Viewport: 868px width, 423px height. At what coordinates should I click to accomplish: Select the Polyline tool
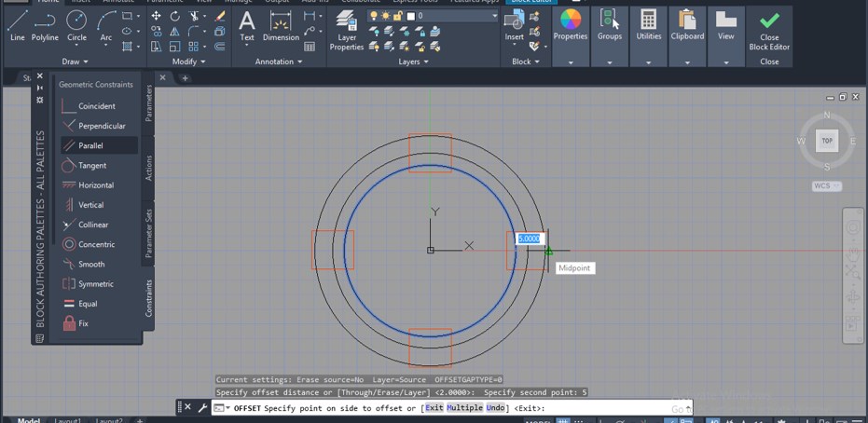pos(45,25)
